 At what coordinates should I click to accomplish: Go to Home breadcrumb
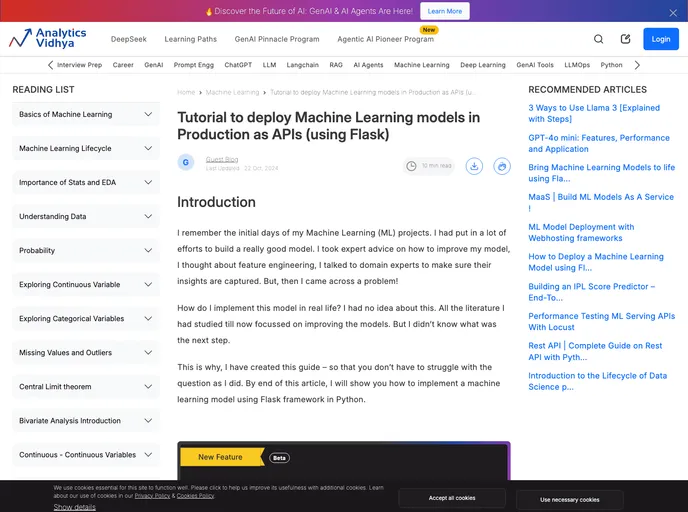pos(186,93)
